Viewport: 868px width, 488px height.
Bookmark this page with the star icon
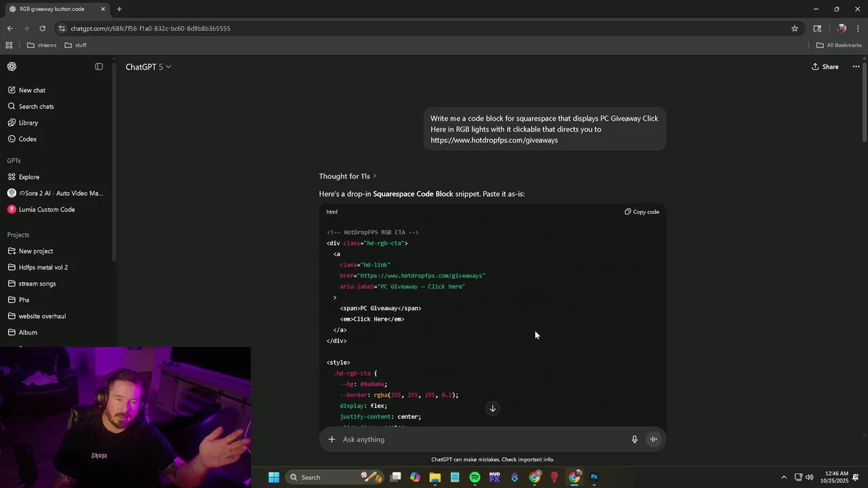tap(795, 28)
